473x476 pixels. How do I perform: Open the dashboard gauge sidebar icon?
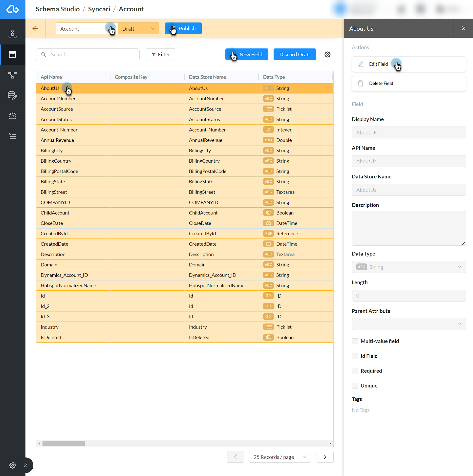pyautogui.click(x=13, y=116)
